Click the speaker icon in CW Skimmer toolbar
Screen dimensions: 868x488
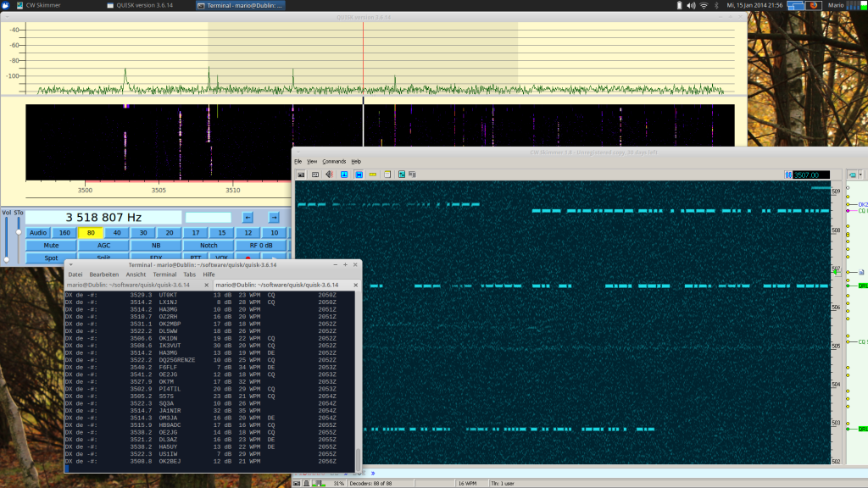coord(329,175)
